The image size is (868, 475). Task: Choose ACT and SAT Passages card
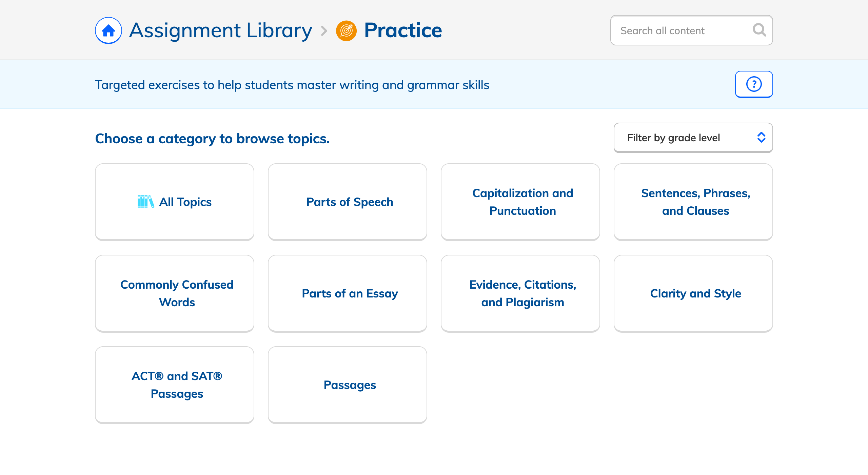[175, 385]
